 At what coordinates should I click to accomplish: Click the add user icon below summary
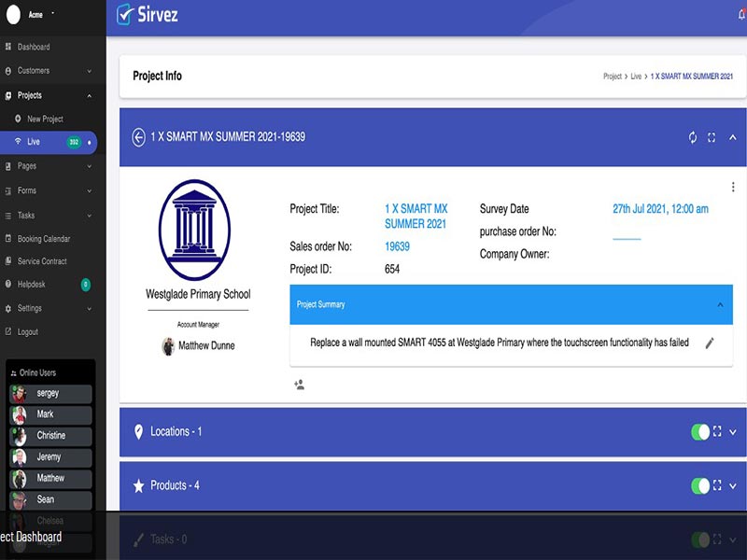[299, 385]
